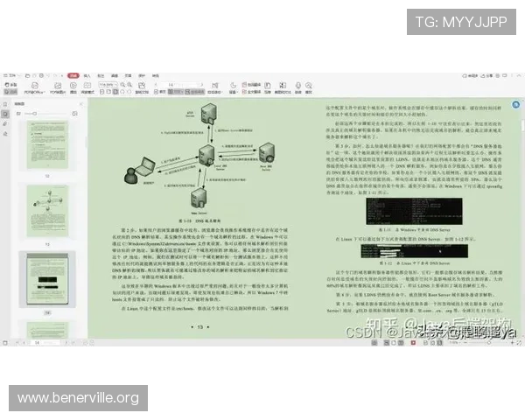The width and height of the screenshot is (525, 420).
Task: Click the print icon in quick access bar
Action: click(41, 76)
